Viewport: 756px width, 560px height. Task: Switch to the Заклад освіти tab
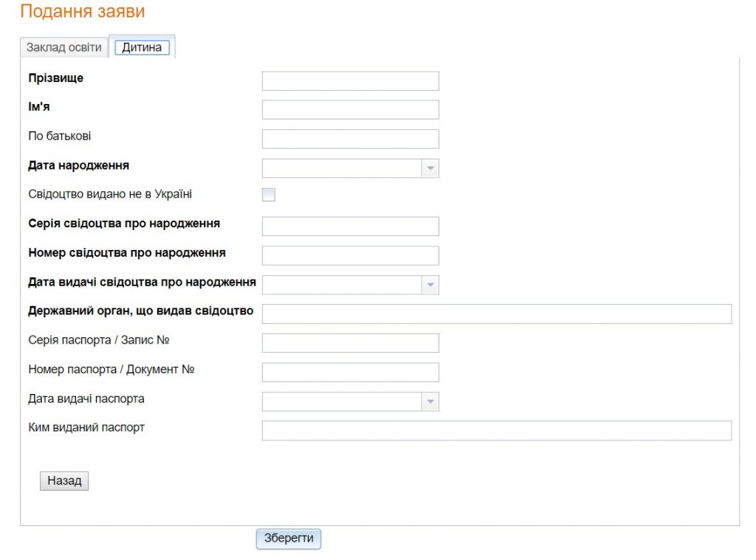point(64,47)
